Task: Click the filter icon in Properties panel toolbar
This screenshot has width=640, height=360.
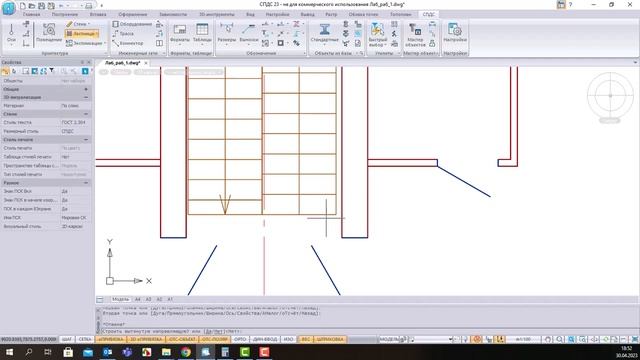Action: coord(52,71)
